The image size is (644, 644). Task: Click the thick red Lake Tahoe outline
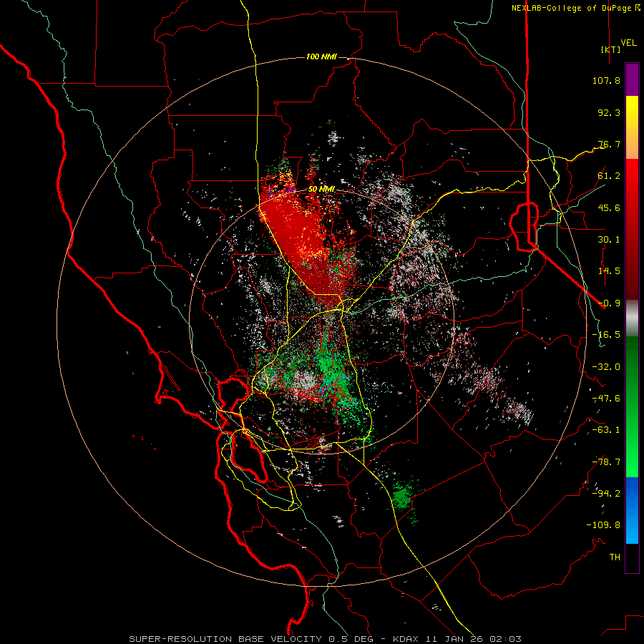pos(524,227)
